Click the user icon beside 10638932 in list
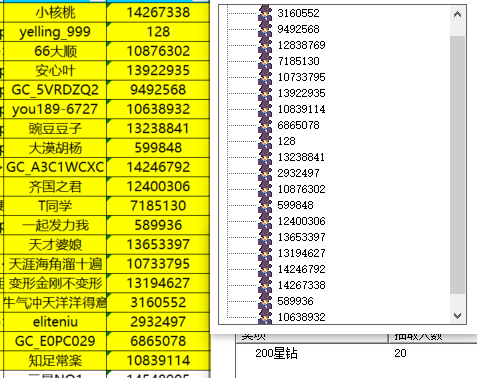Viewport: 477px width, 378px height. (265, 317)
